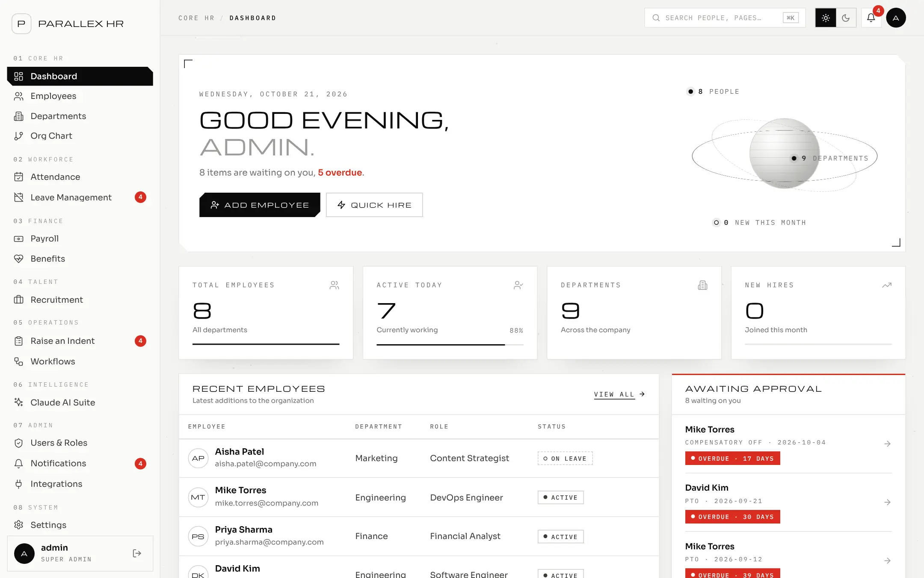Viewport: 924px width, 578px height.
Task: Go to Employees in the sidebar
Action: coord(80,96)
